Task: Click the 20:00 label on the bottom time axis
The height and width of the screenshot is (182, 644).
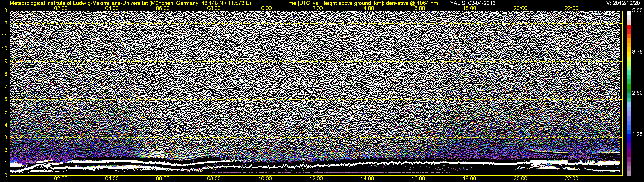Action: coord(521,179)
